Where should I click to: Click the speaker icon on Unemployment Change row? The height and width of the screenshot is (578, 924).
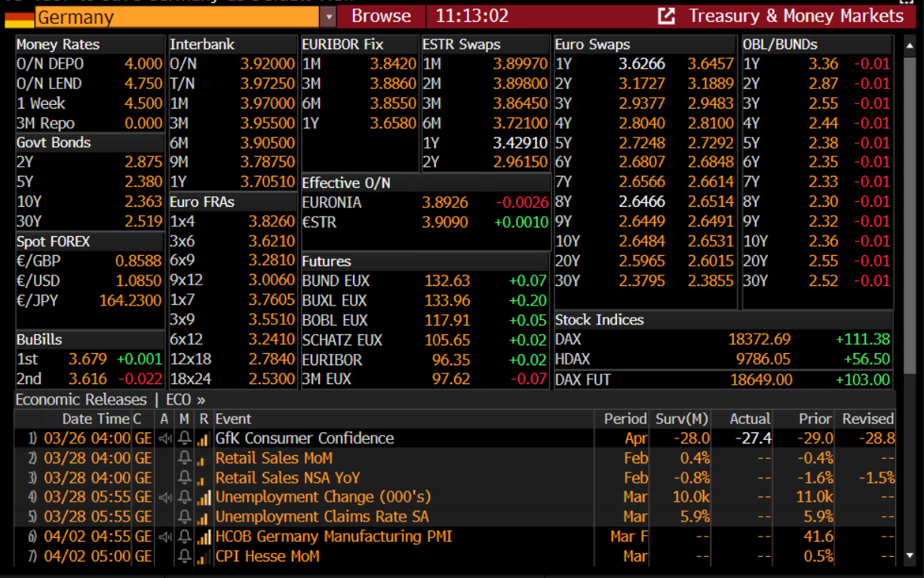click(x=165, y=497)
